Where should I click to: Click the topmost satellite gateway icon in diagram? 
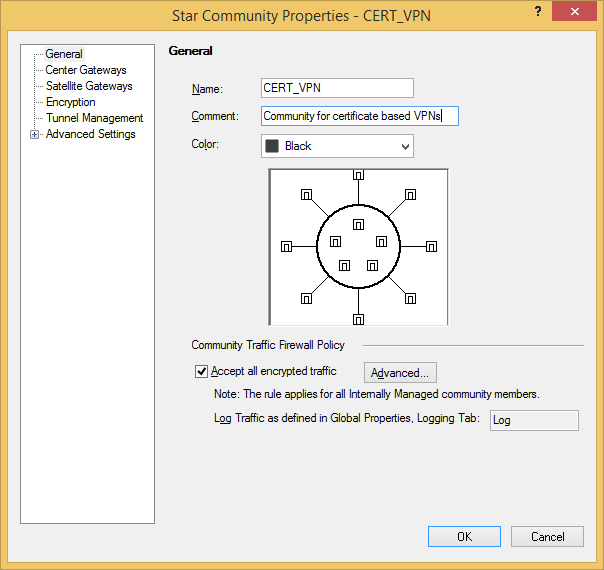coord(358,174)
